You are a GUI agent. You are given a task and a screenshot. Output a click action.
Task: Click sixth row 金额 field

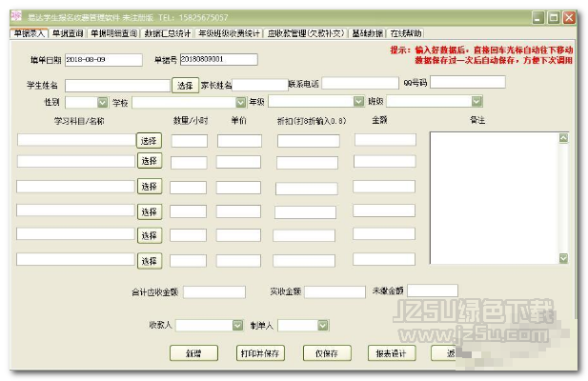tap(384, 259)
